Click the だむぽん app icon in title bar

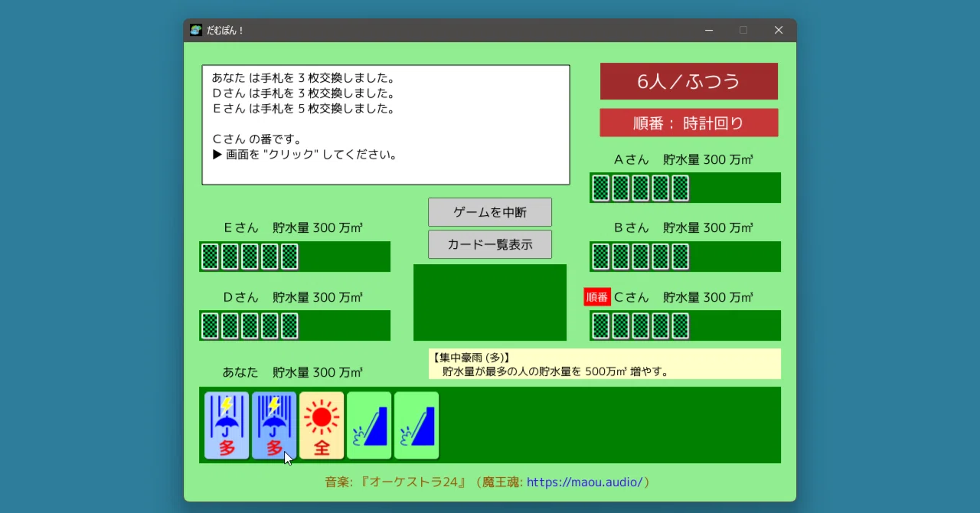pos(196,30)
